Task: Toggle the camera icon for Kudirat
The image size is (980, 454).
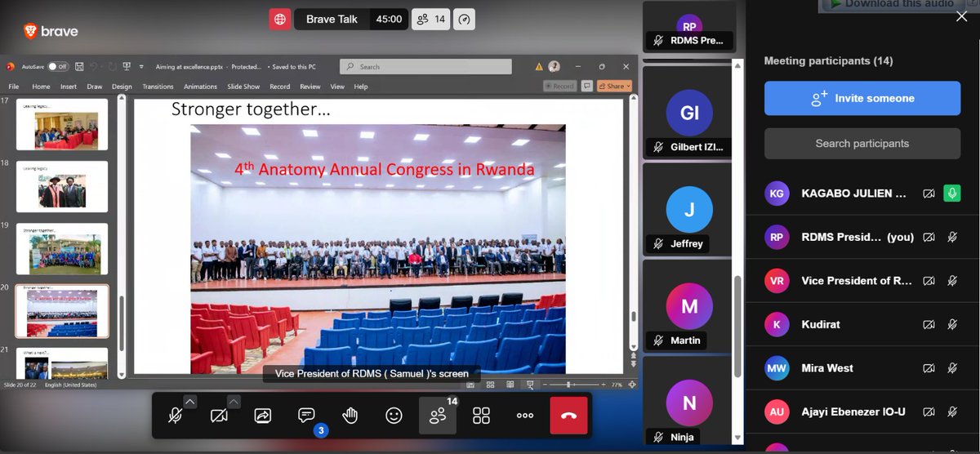Action: (929, 324)
